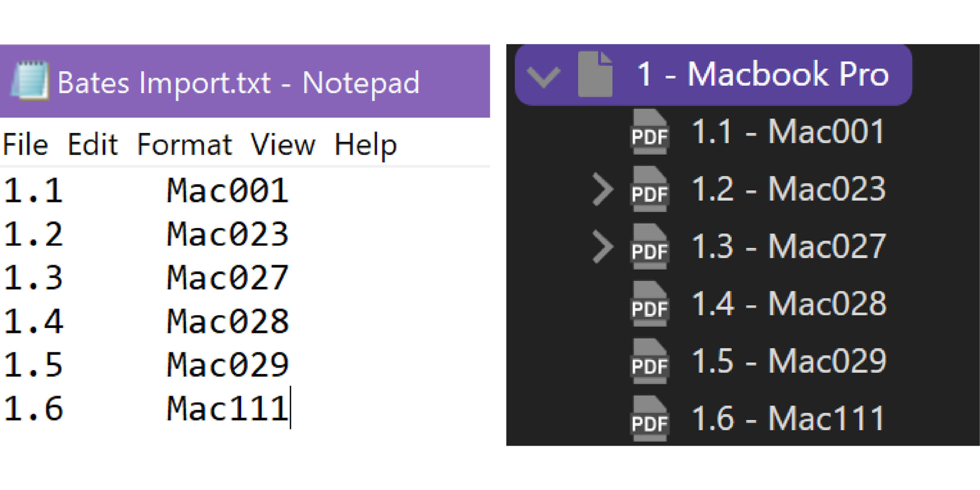Select the 1.4 - Mac028 tree item
This screenshot has height=490, width=980.
coord(789,304)
